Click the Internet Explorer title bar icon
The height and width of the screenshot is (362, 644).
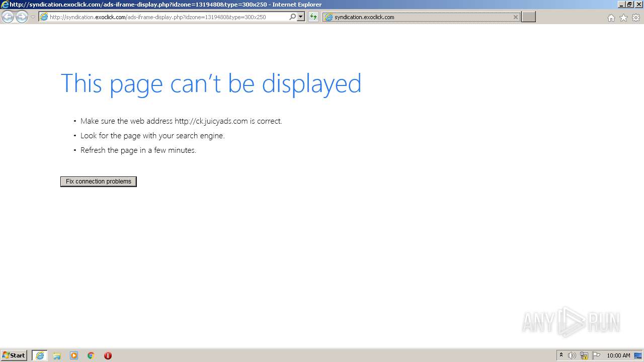pos(5,5)
